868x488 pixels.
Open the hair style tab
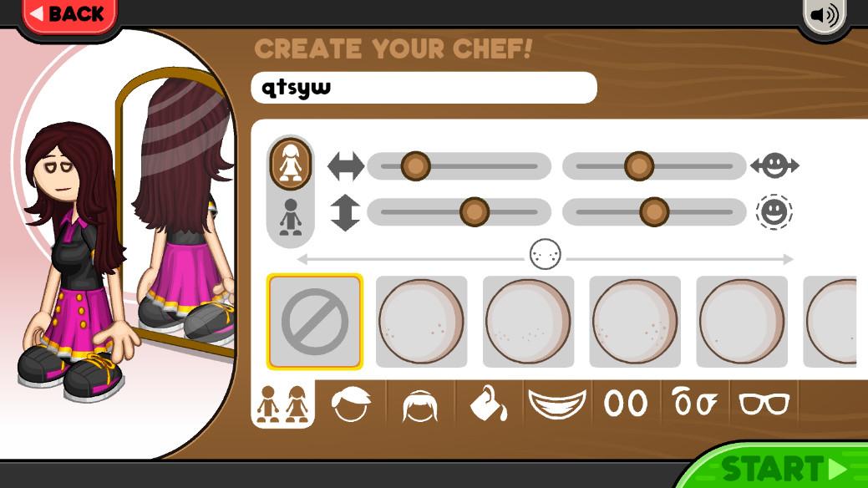point(351,404)
